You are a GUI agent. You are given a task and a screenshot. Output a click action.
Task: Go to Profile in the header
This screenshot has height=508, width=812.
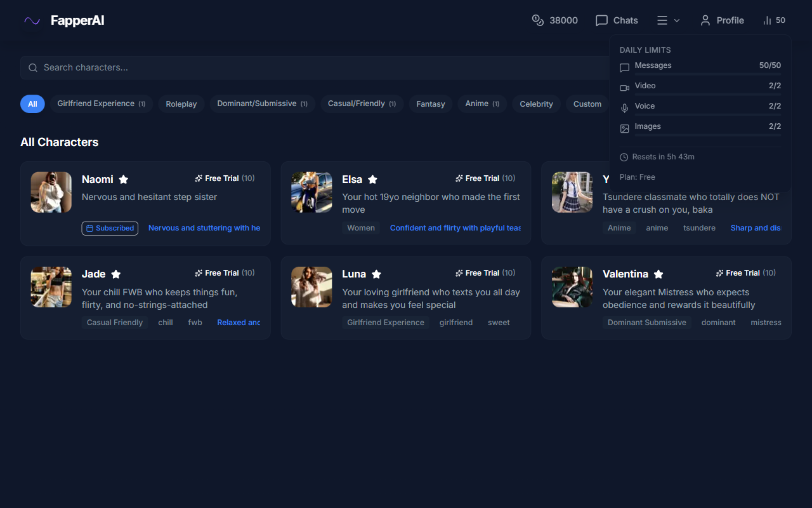pos(721,20)
